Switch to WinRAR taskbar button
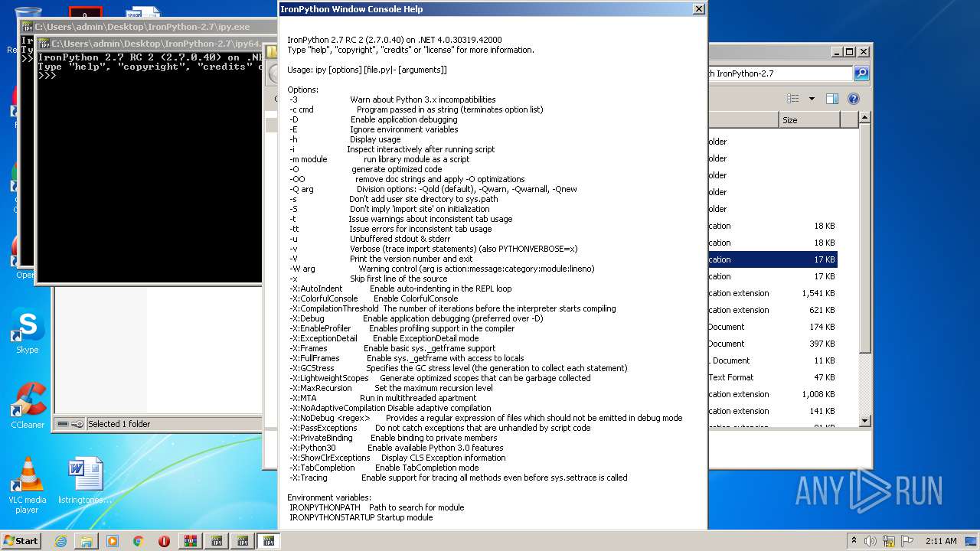The image size is (980, 551). point(191,541)
